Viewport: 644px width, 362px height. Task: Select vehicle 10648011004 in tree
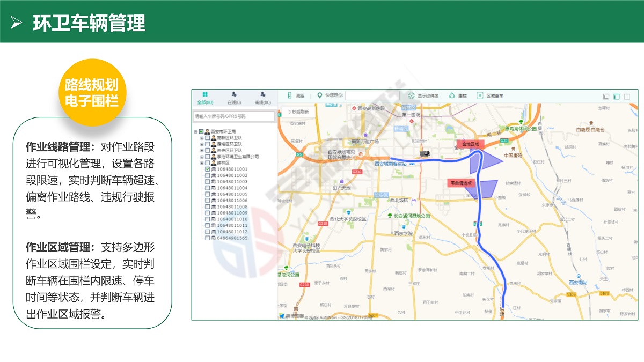tap(232, 188)
